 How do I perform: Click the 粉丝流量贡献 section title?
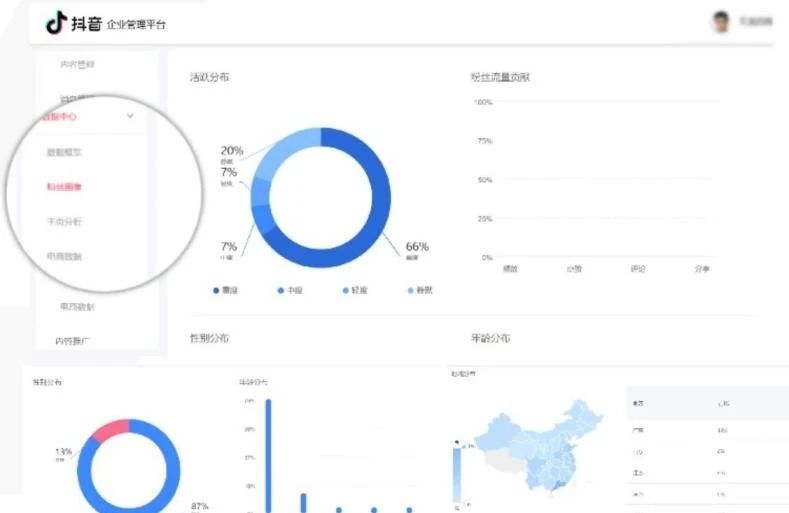500,77
